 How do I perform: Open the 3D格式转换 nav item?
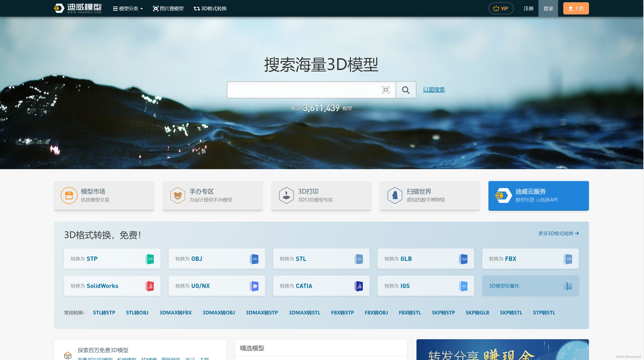tap(210, 9)
